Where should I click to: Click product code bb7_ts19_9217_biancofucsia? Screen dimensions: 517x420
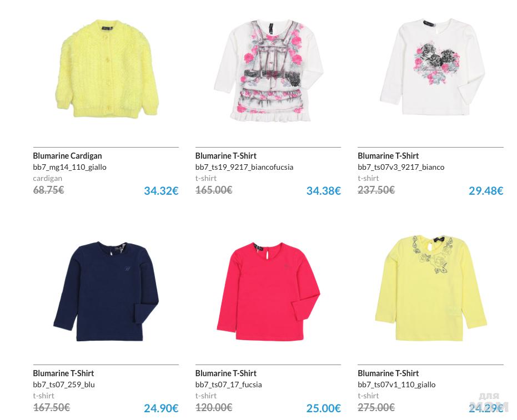coord(244,167)
